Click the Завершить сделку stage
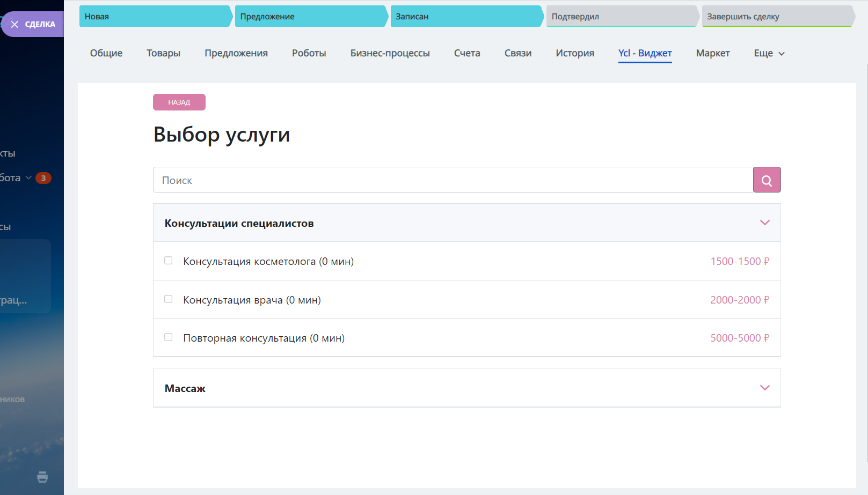This screenshot has width=868, height=495. point(776,17)
